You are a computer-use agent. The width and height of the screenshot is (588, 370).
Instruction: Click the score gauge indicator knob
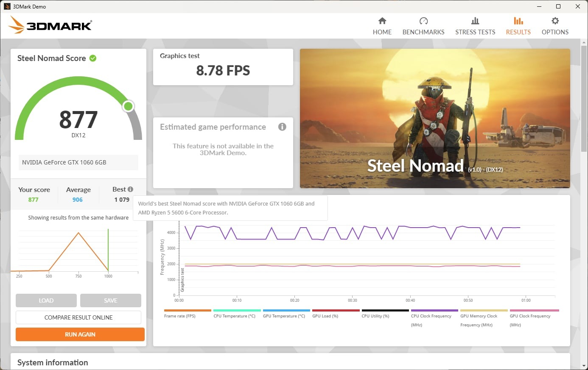click(x=128, y=106)
